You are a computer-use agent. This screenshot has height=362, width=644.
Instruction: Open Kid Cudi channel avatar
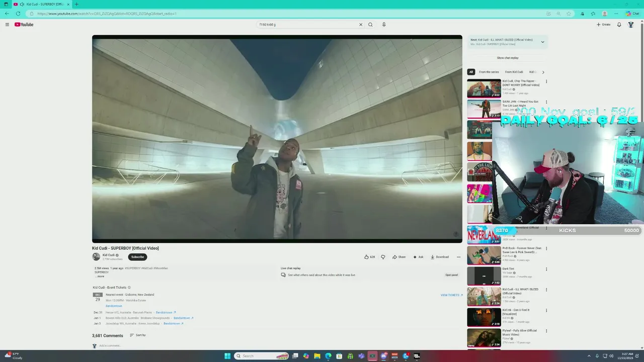(96, 256)
